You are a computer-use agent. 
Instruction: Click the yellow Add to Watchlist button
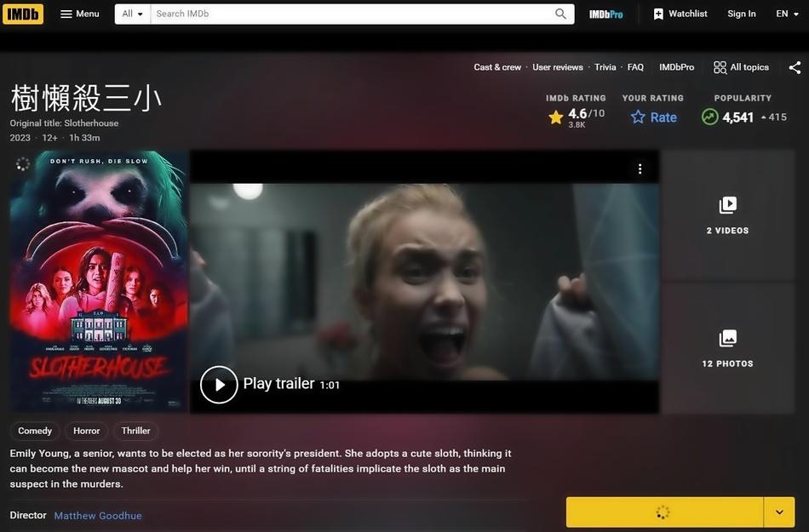click(x=664, y=512)
